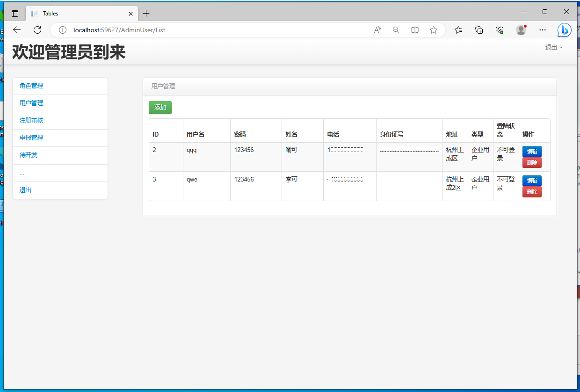Viewport: 580px width, 392px height.
Task: Delete user qwe with 删除 button
Action: click(x=532, y=192)
